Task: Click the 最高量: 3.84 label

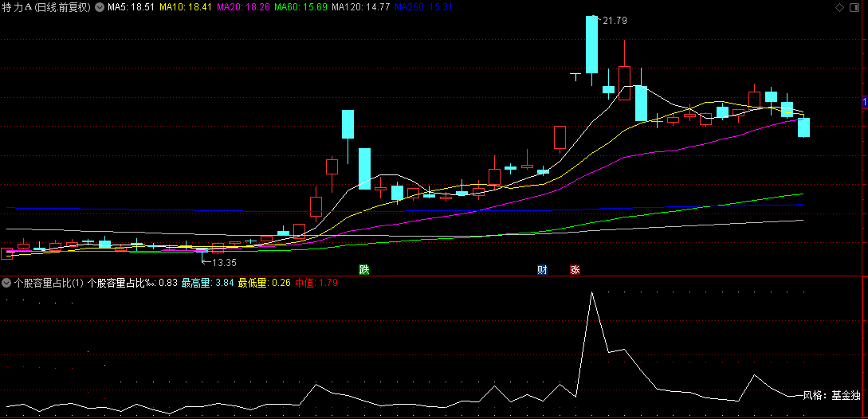Action: pyautogui.click(x=207, y=283)
